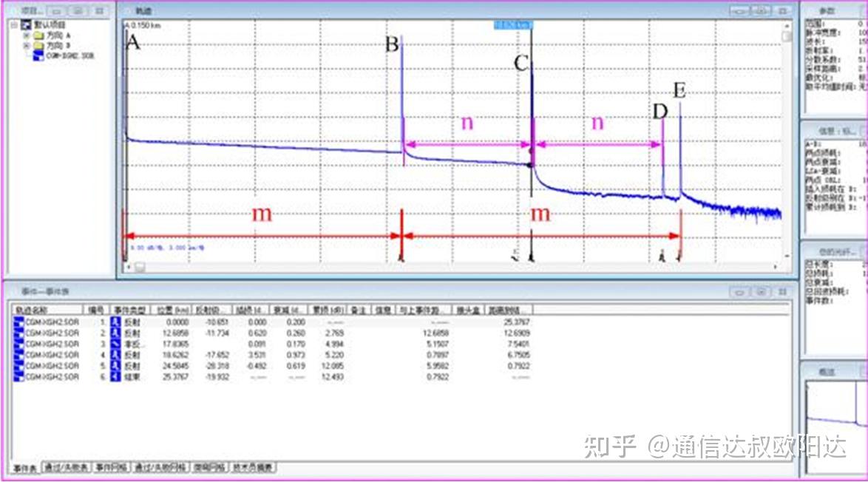This screenshot has width=868, height=482.
Task: Open the 技术员摘要 tab
Action: coord(255,467)
